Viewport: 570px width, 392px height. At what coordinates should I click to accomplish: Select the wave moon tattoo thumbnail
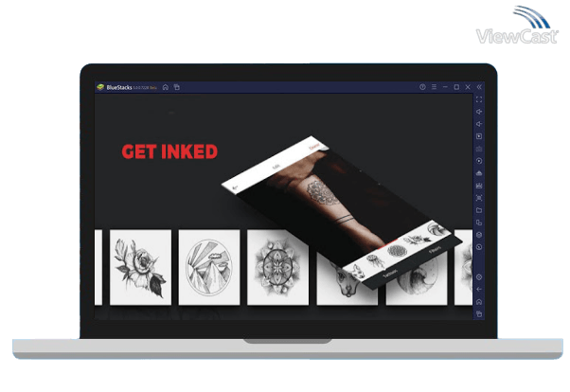click(x=417, y=280)
